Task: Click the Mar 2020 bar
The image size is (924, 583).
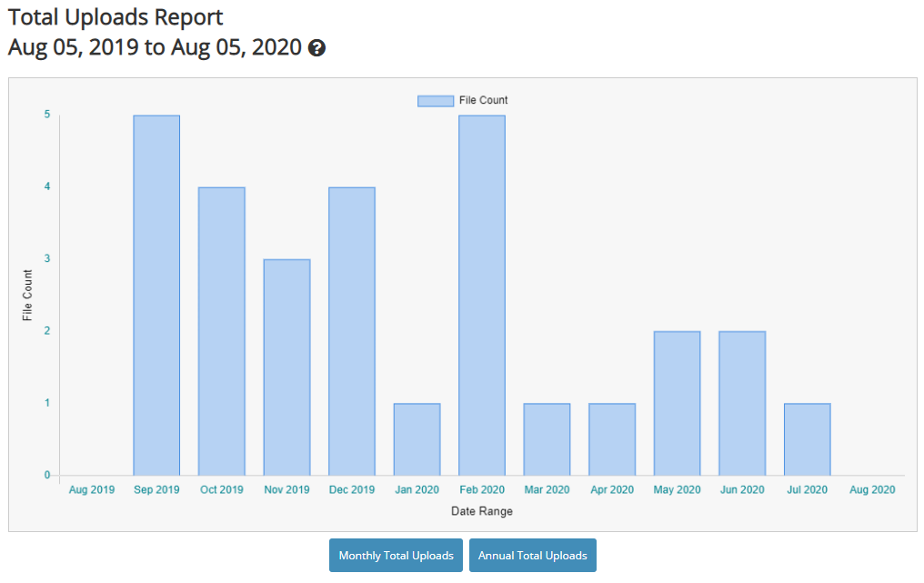Action: (547, 439)
